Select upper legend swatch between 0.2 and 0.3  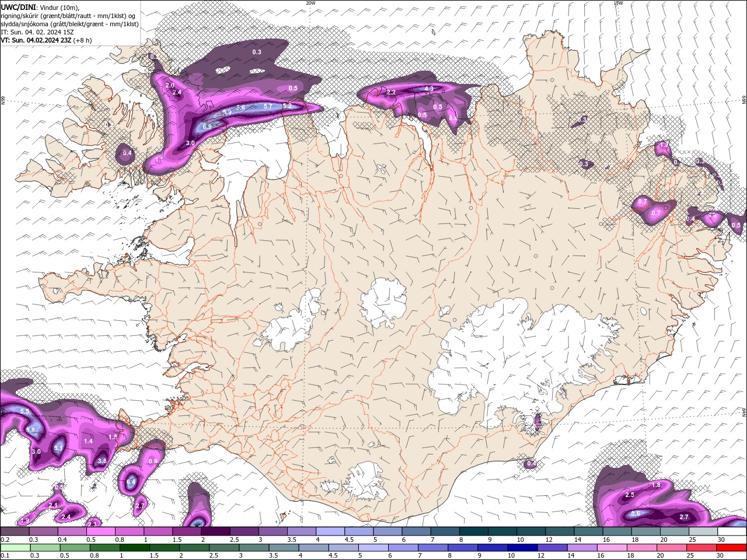pos(15,531)
